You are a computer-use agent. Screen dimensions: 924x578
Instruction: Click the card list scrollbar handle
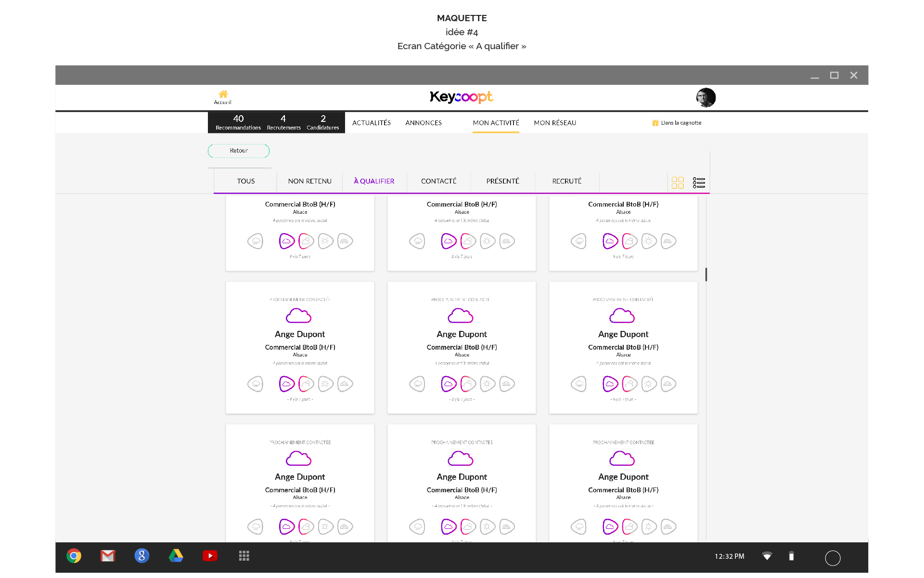point(706,275)
